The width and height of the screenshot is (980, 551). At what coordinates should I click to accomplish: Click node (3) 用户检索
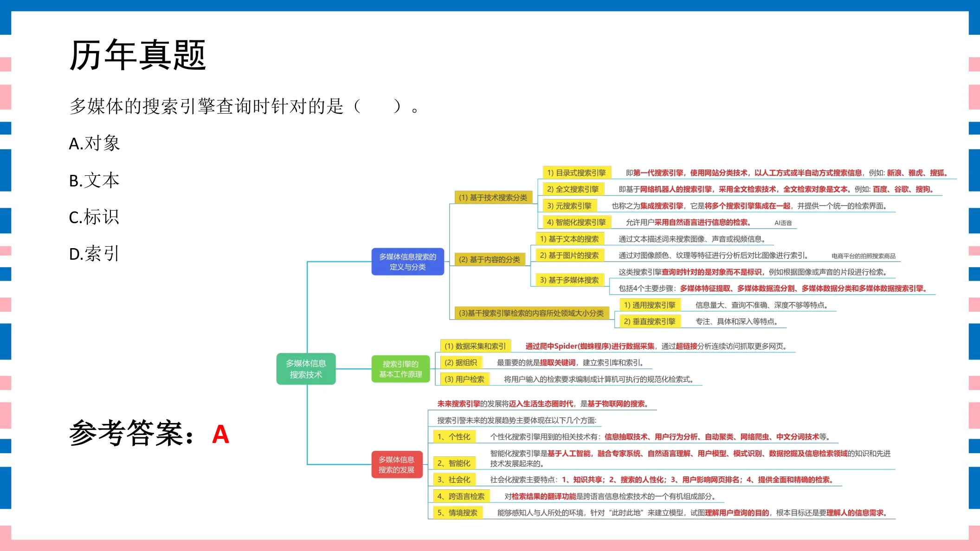pyautogui.click(x=464, y=379)
